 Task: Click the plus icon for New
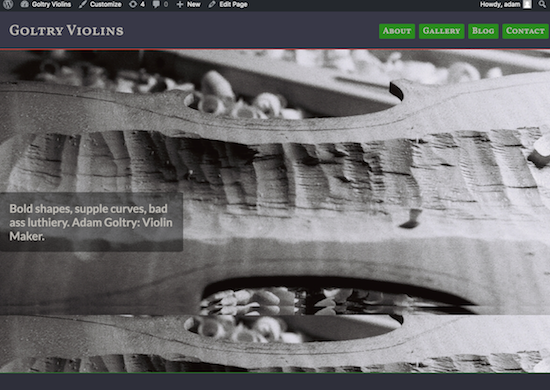[x=180, y=5]
